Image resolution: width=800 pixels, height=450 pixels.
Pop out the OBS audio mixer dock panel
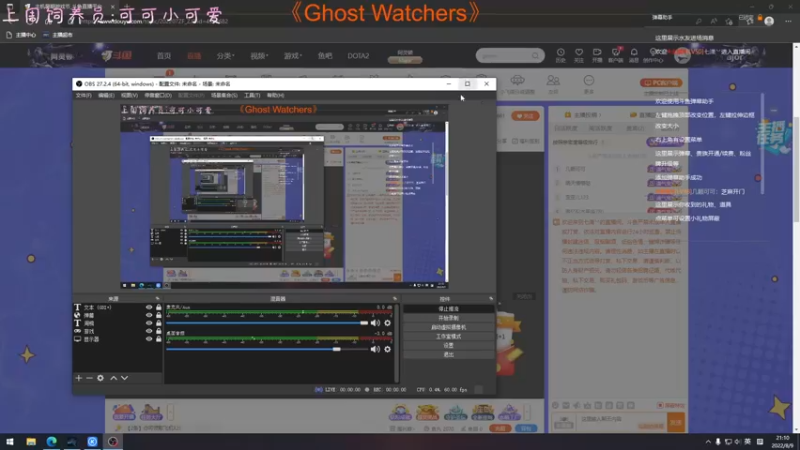point(394,298)
